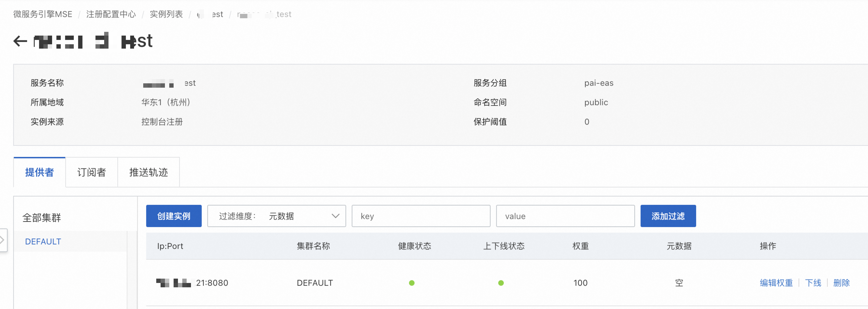Viewport: 868px width, 309px height.
Task: Click the 添加过滤 button
Action: click(668, 216)
